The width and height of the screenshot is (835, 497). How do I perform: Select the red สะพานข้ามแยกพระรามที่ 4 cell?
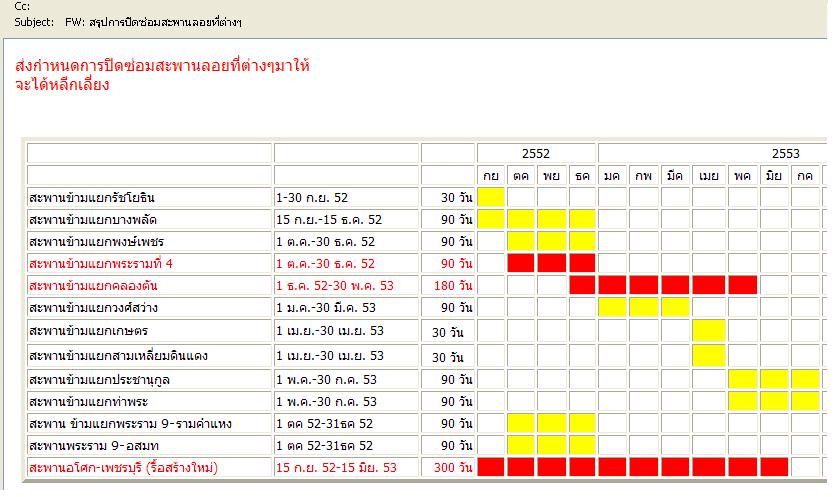pyautogui.click(x=102, y=264)
